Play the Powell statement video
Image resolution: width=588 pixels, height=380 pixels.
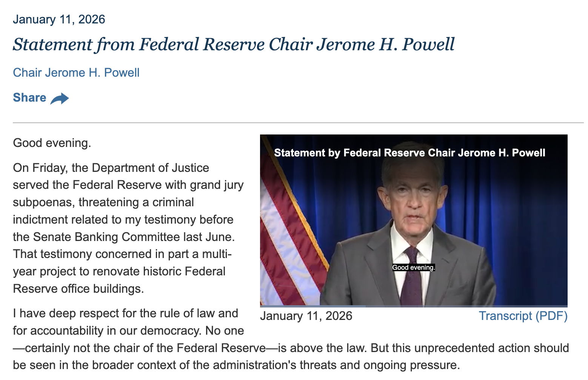click(x=414, y=220)
